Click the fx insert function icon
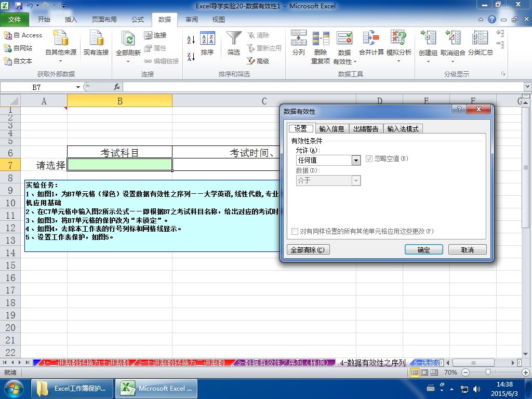The width and height of the screenshot is (532, 399). pyautogui.click(x=117, y=87)
